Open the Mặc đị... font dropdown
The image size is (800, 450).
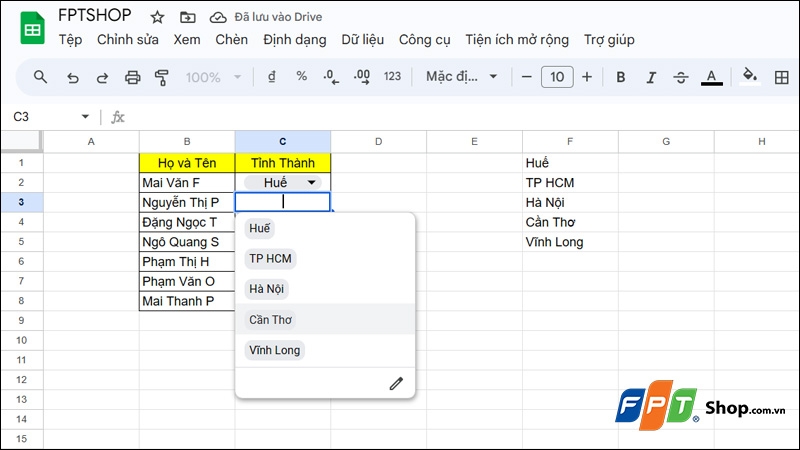461,77
